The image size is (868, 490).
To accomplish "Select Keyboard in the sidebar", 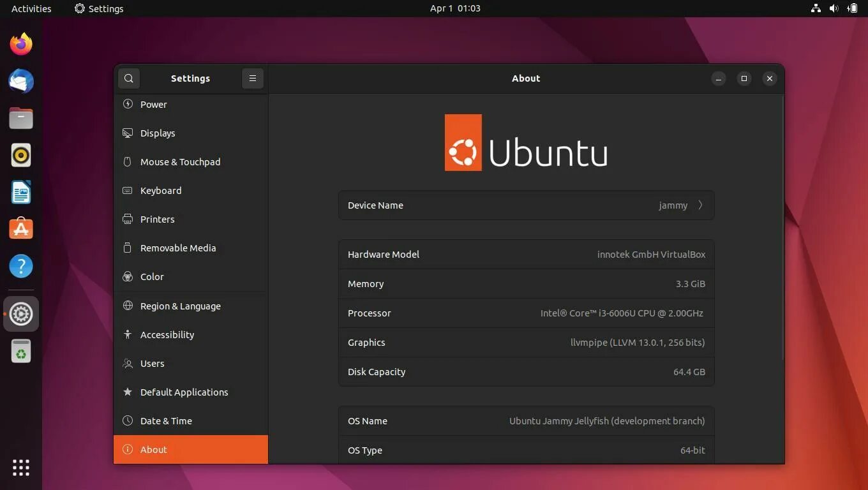I will (x=191, y=190).
